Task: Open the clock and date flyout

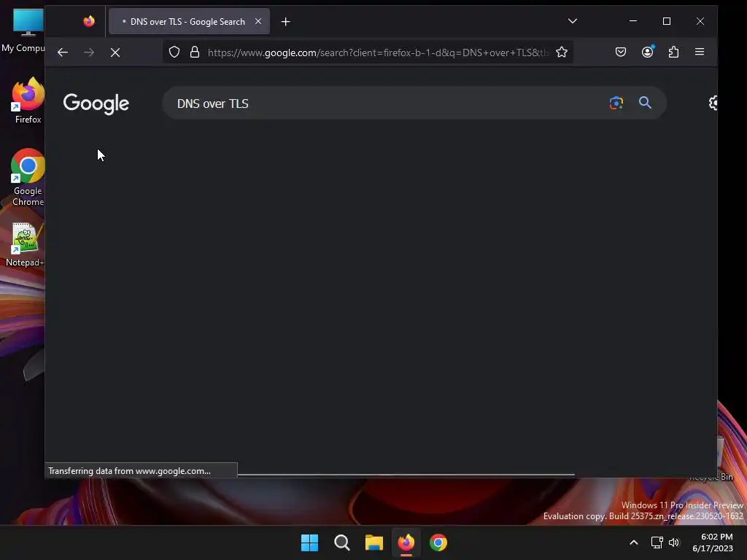Action: (713, 542)
